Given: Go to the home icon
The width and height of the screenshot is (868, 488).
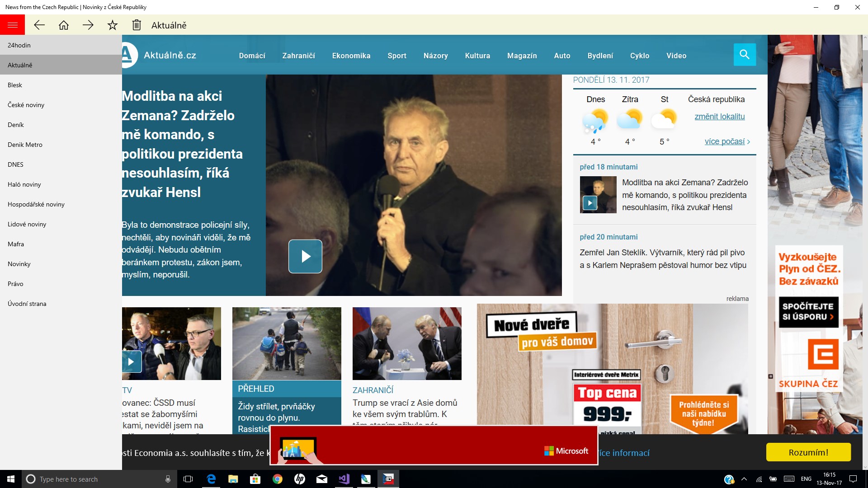Looking at the screenshot, I should point(64,25).
